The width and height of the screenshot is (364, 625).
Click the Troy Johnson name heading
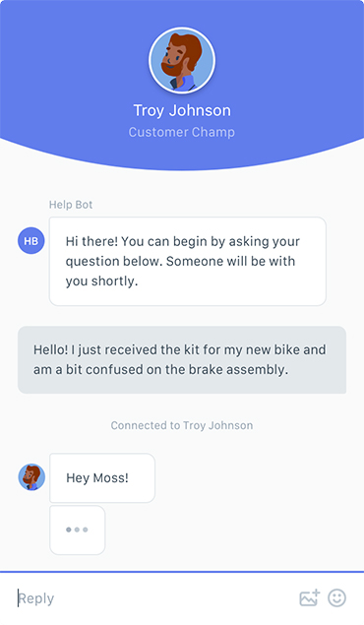tap(182, 110)
